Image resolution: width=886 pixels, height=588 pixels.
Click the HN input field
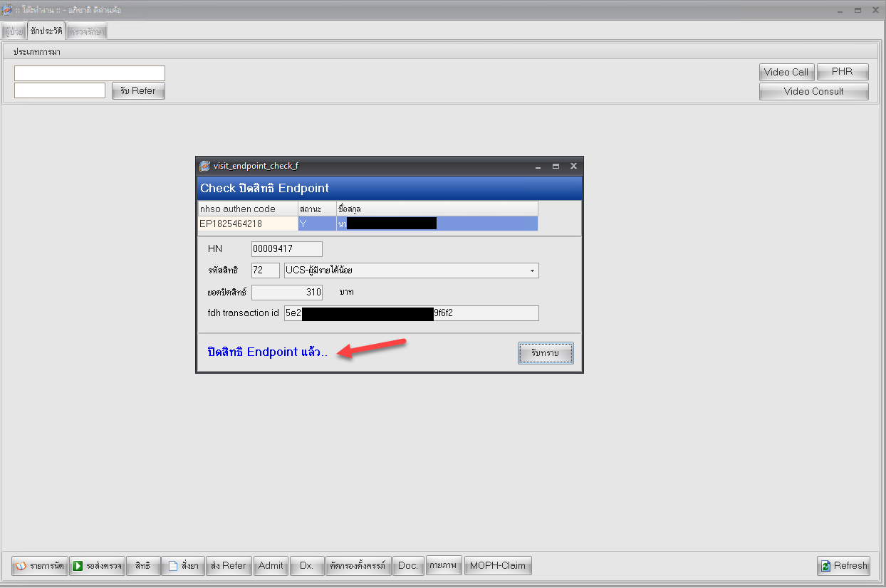click(286, 249)
